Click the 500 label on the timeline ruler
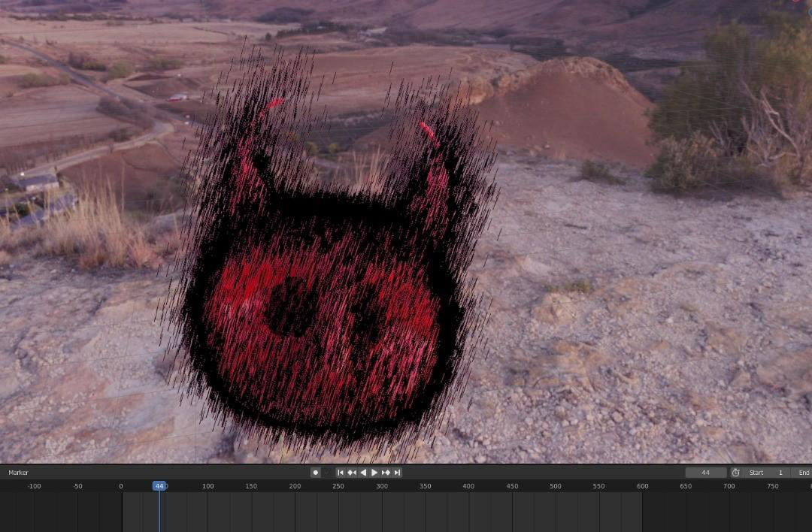The height and width of the screenshot is (532, 812). [555, 486]
